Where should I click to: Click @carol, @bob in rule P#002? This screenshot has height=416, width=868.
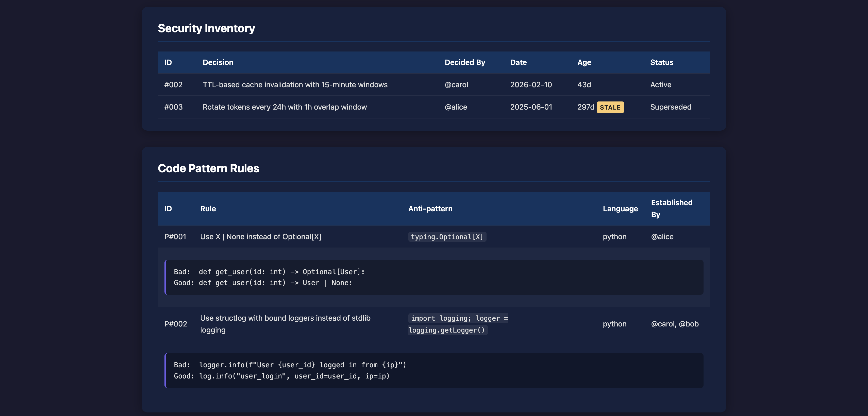point(675,324)
